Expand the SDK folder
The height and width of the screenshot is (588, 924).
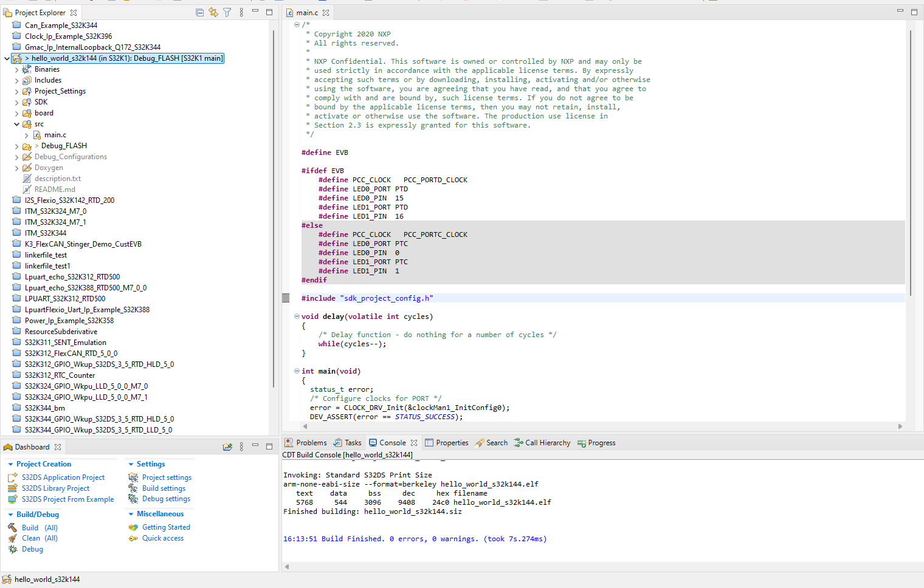pyautogui.click(x=16, y=102)
